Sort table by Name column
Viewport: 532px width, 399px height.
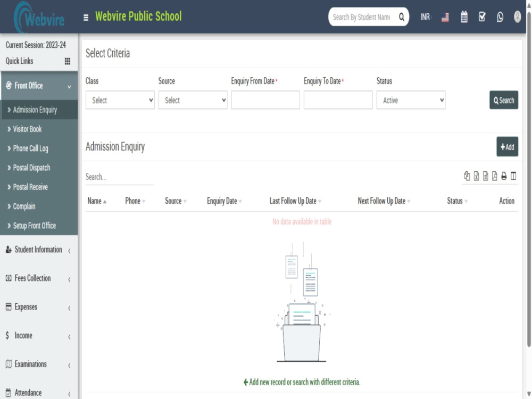[97, 201]
